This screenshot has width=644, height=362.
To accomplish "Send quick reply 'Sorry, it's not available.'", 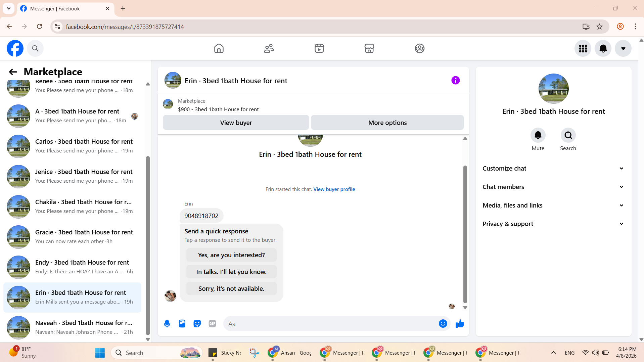I will pos(231,289).
